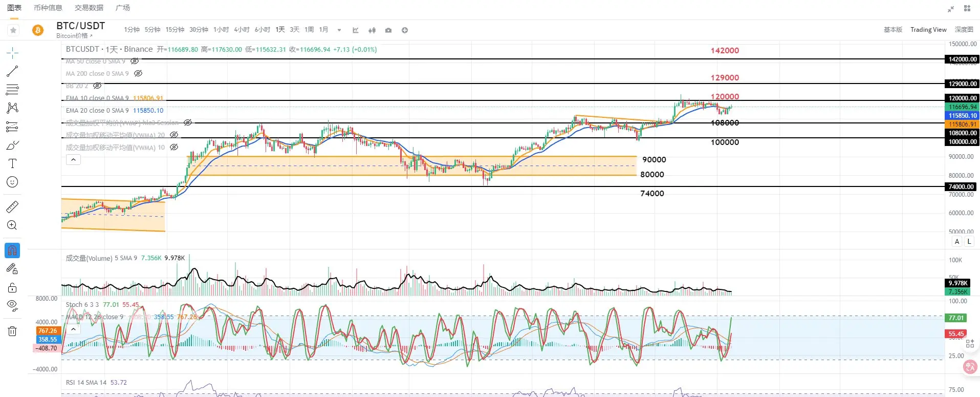
Task: Toggle the magnet snap mode
Action: [12, 250]
